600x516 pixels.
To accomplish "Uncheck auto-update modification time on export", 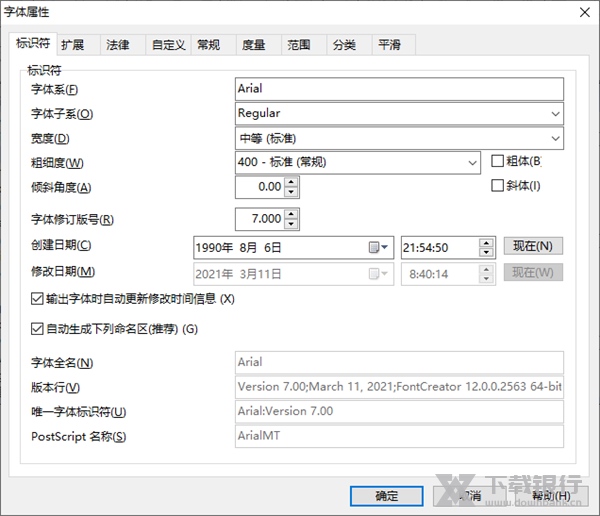I will (38, 298).
